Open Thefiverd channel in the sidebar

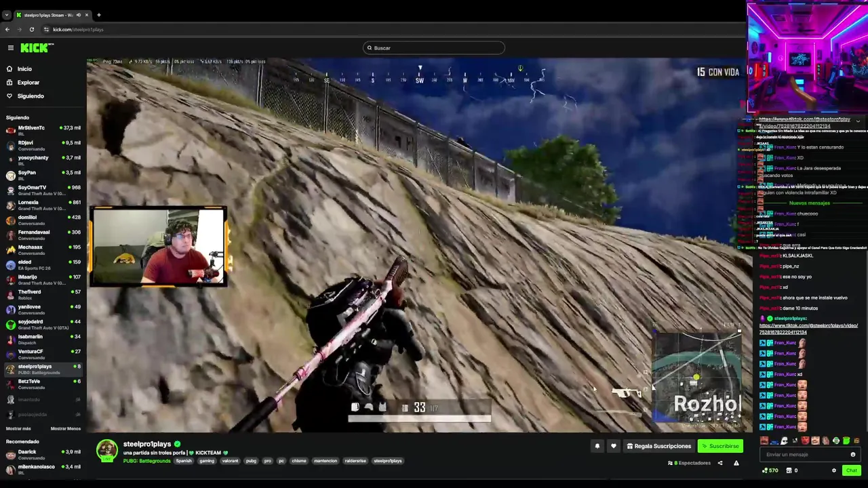pyautogui.click(x=43, y=294)
